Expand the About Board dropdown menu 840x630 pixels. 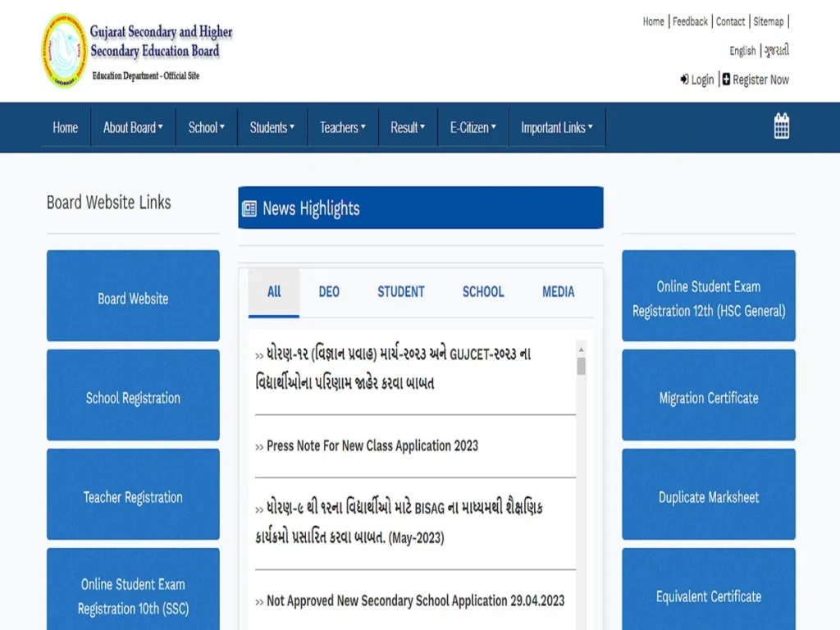133,127
